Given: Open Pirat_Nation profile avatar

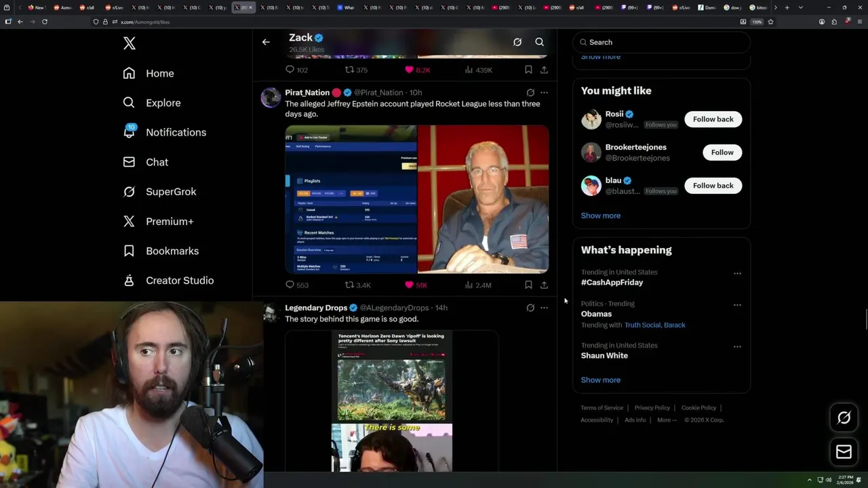Looking at the screenshot, I should (x=271, y=98).
